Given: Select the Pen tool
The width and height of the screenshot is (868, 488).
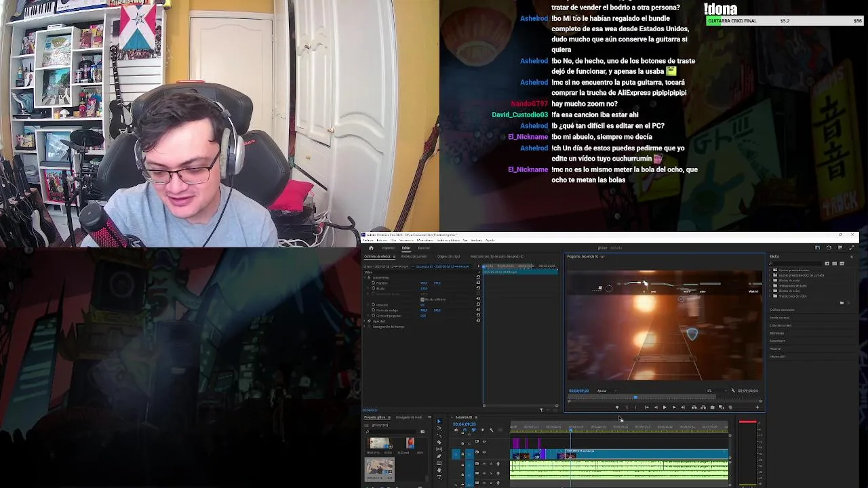Looking at the screenshot, I should pos(439,456).
